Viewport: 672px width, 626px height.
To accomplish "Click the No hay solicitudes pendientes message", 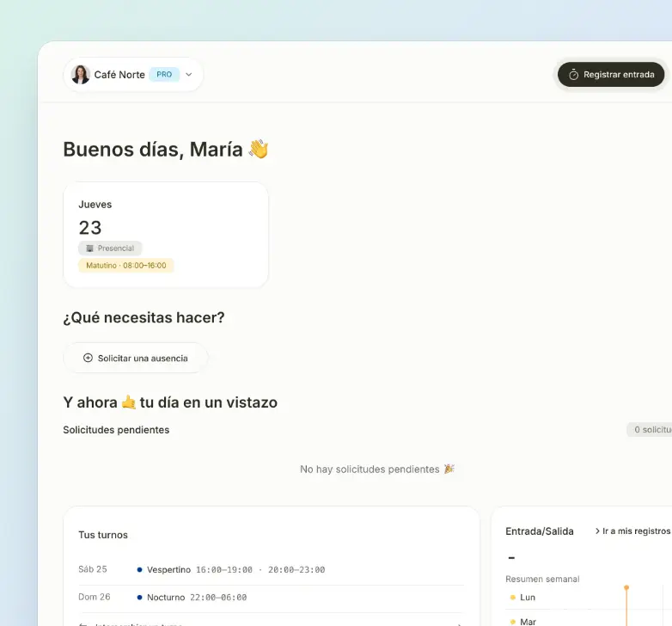I will point(377,470).
